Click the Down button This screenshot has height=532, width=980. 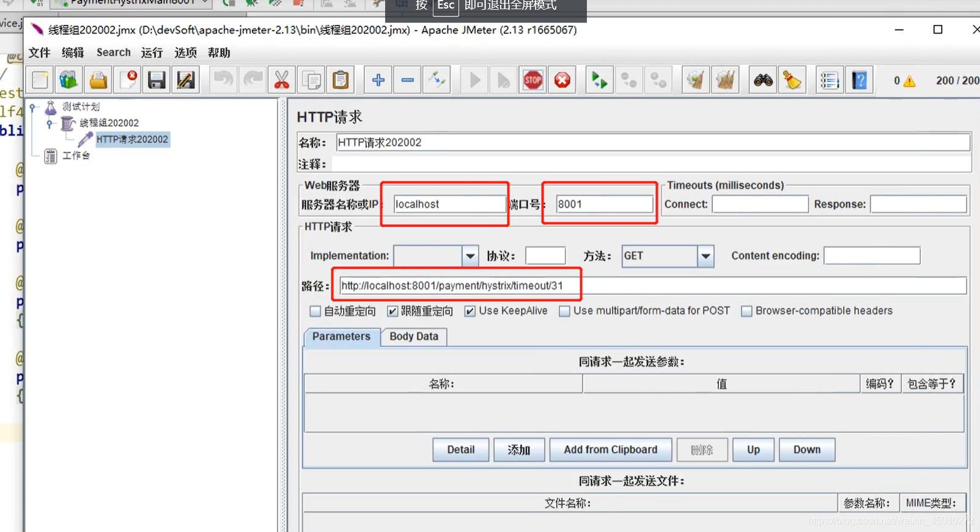point(807,450)
